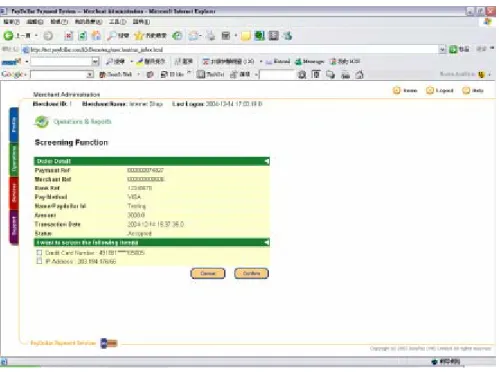Click the Home page house icon
The height and width of the screenshot is (372, 499).
pyautogui.click(x=96, y=36)
